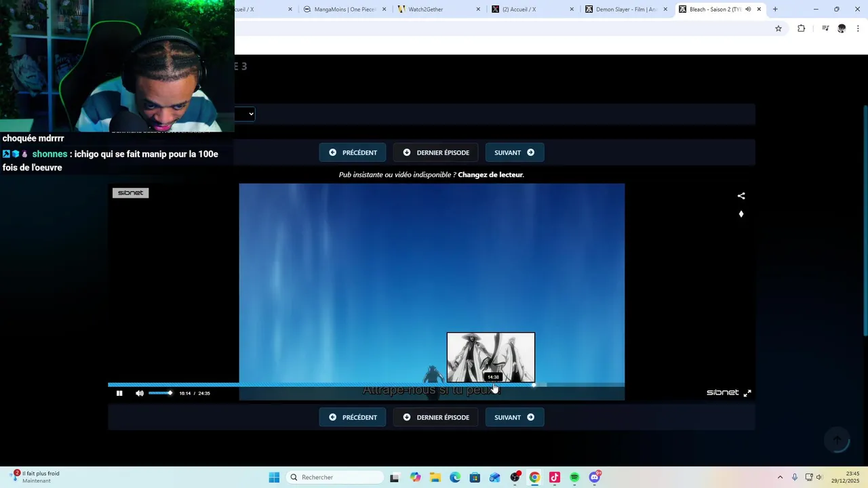868x488 pixels.
Task: Open Spotify from the taskbar
Action: 575,477
